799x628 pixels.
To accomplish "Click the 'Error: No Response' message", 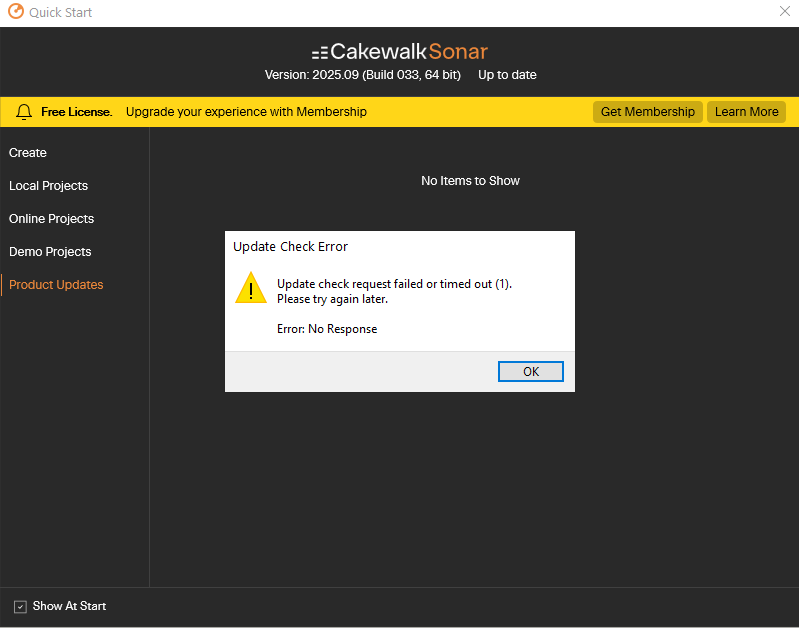I will 327,329.
